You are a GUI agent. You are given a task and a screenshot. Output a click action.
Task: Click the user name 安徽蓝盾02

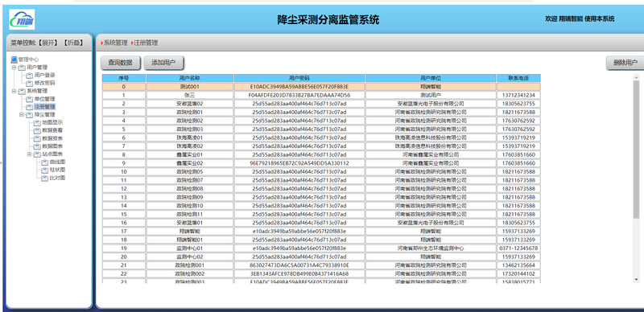pyautogui.click(x=190, y=104)
